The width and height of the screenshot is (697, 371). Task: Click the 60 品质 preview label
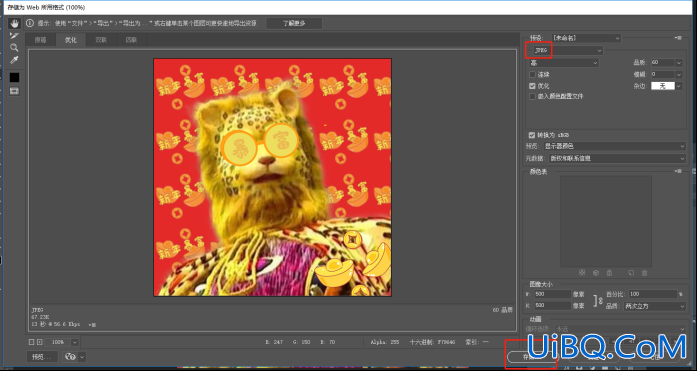pyautogui.click(x=503, y=310)
